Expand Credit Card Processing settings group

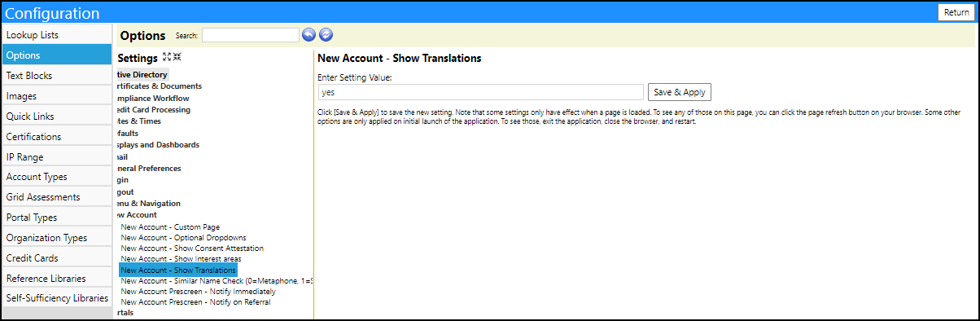pos(154,109)
